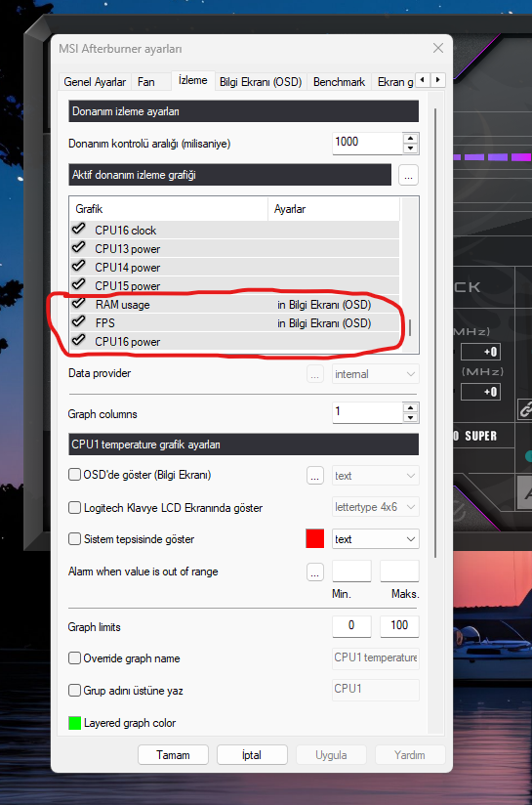This screenshot has width=532, height=805.
Task: Click the Graph limits minimum field 0
Action: coord(352,626)
